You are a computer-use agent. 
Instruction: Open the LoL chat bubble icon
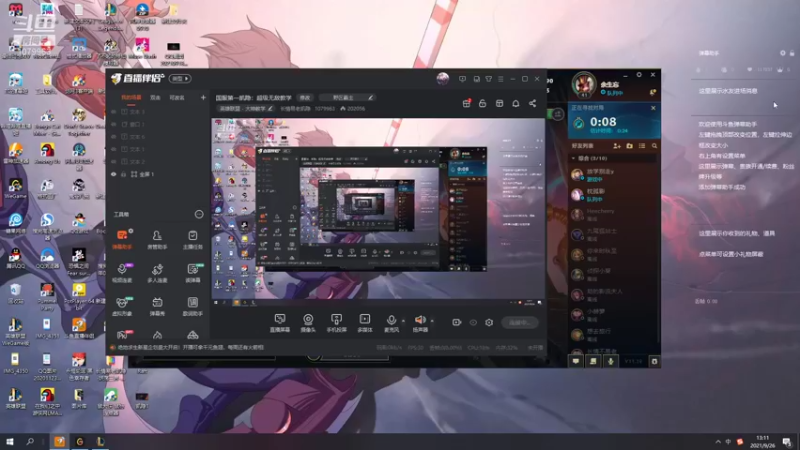[576, 361]
